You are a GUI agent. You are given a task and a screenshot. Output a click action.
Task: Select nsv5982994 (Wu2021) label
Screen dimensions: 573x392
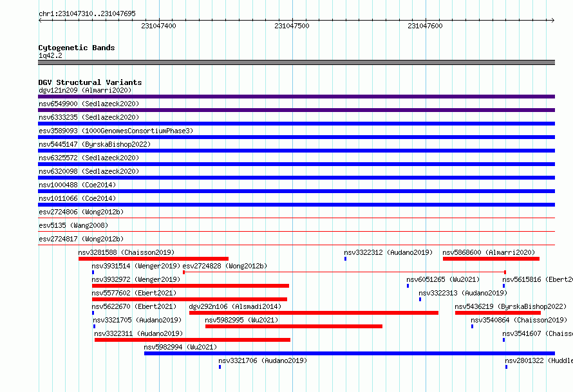coord(180,347)
